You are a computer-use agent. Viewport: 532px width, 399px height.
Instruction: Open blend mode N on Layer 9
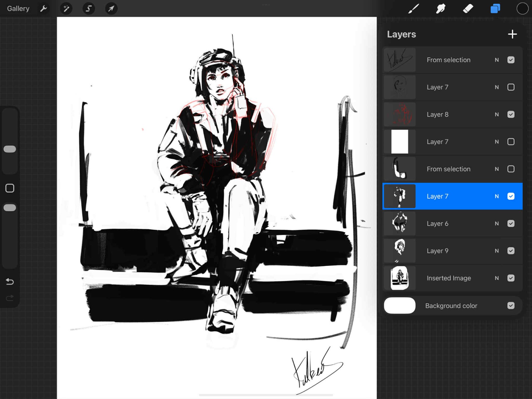[x=497, y=251]
